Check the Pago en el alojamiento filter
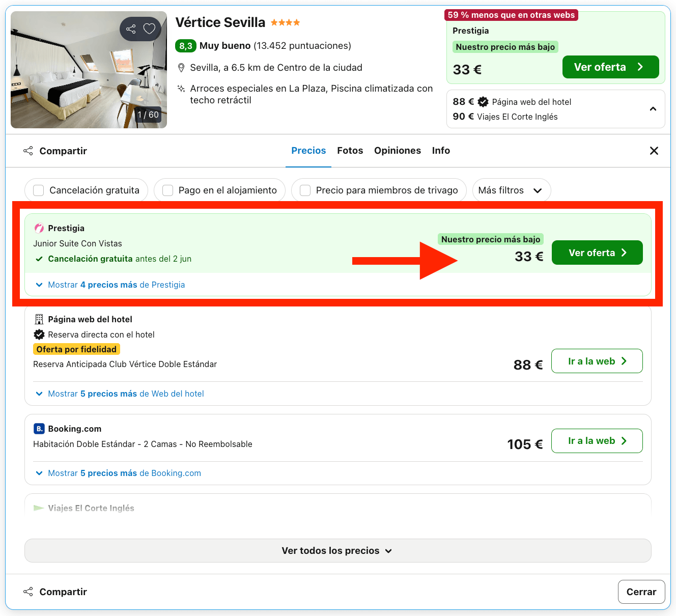676x616 pixels. point(167,190)
